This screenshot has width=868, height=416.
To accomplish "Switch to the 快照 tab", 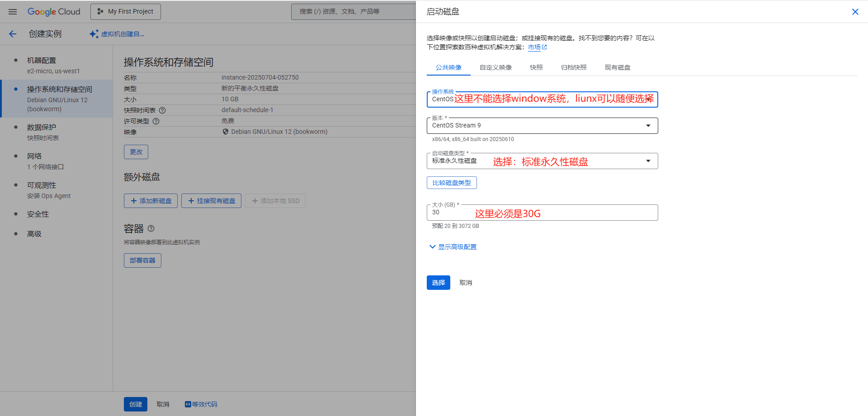I will click(536, 67).
